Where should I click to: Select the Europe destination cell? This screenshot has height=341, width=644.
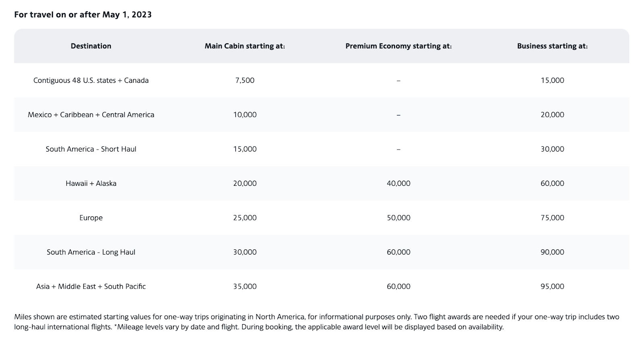[x=91, y=218]
